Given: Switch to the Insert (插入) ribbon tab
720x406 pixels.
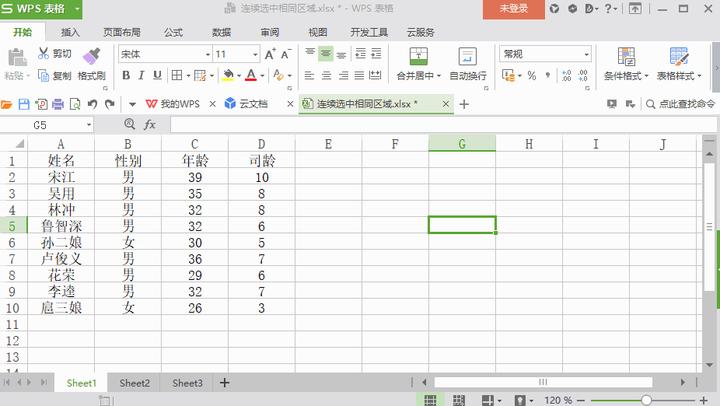Looking at the screenshot, I should (x=70, y=32).
